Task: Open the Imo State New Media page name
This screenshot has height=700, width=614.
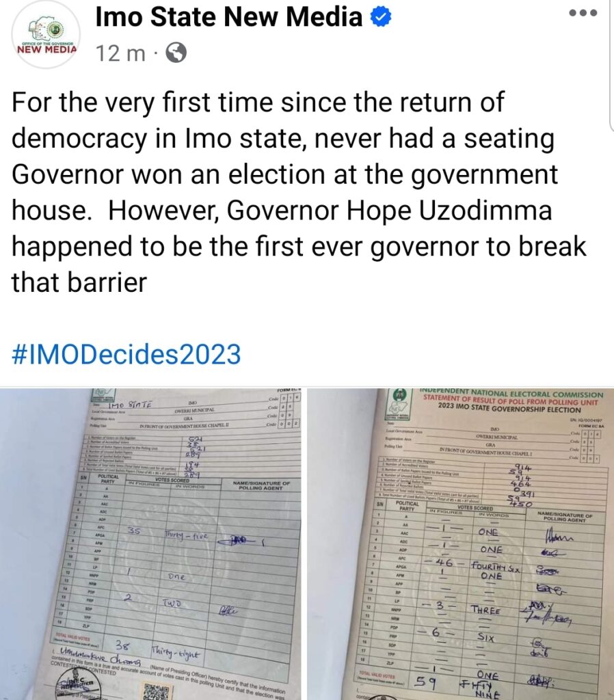Action: (228, 18)
